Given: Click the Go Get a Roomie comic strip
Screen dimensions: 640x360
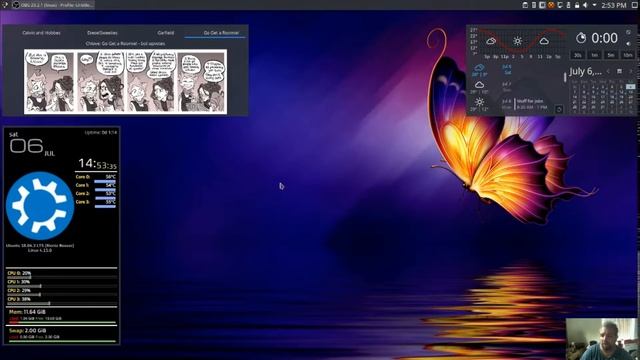Looking at the screenshot, I should [x=125, y=82].
